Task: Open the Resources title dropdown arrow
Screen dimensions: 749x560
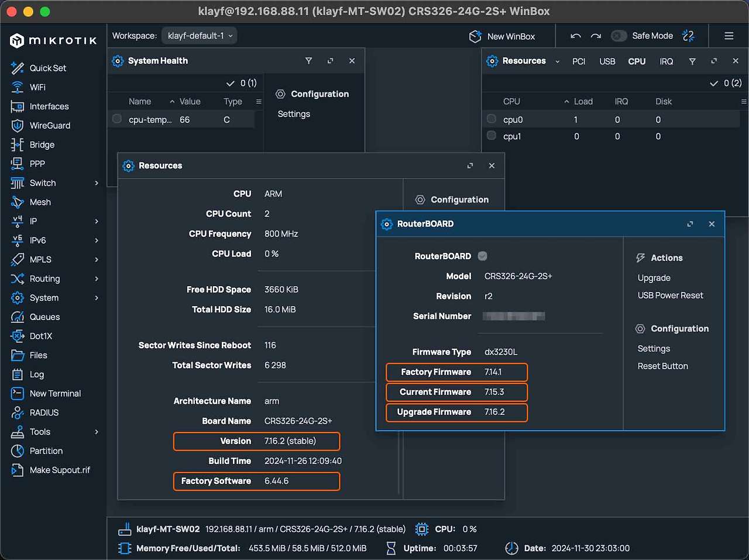Action: pyautogui.click(x=558, y=61)
